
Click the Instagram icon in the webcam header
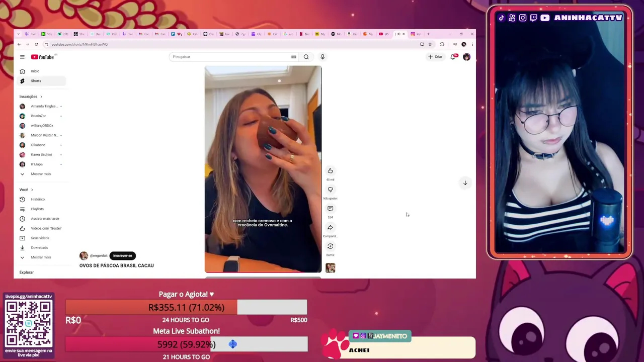point(523,18)
